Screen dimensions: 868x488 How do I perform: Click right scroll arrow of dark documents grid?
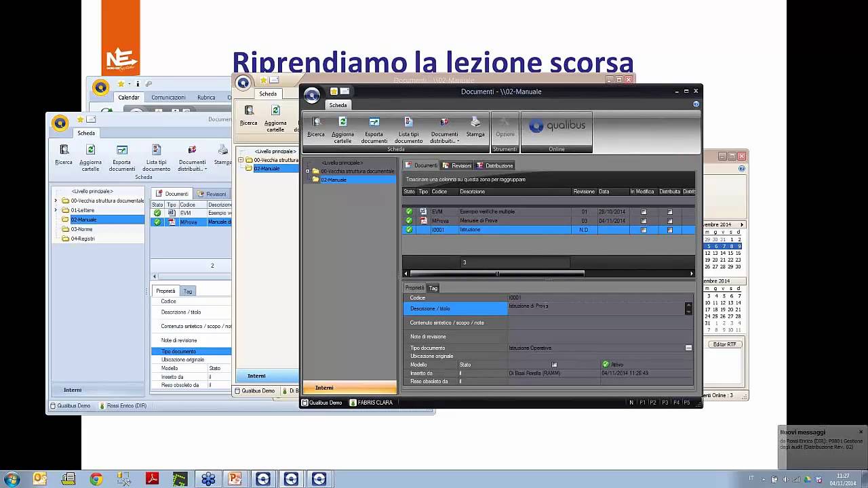coord(691,274)
